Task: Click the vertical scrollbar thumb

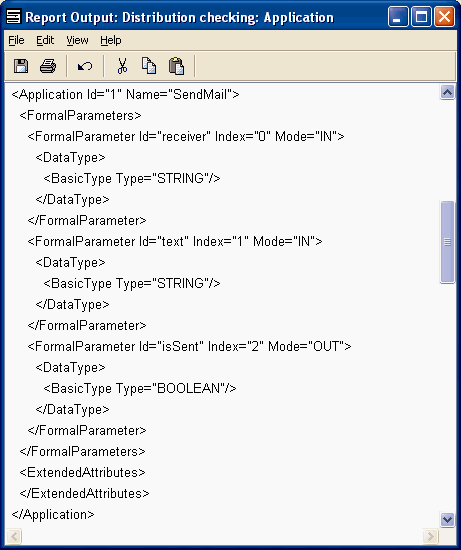Action: [x=447, y=242]
